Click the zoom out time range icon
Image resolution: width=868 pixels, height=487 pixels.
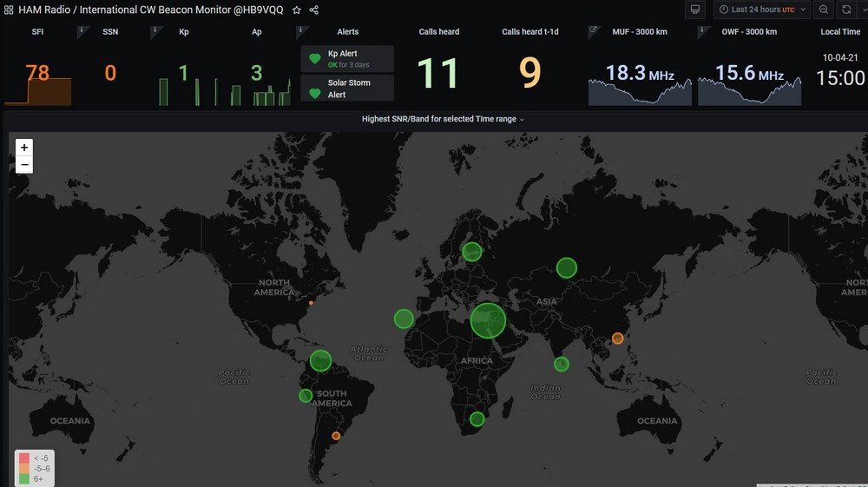(824, 10)
